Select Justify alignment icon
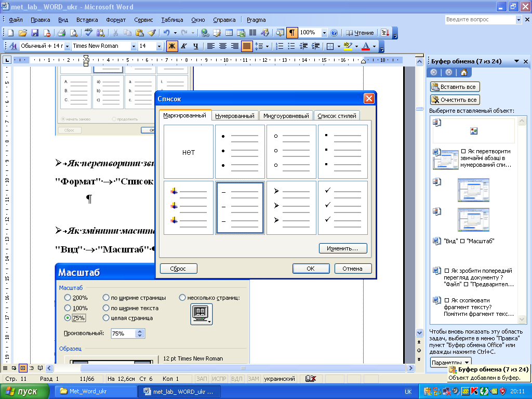Screen dimensions: 532x399 click(x=247, y=46)
